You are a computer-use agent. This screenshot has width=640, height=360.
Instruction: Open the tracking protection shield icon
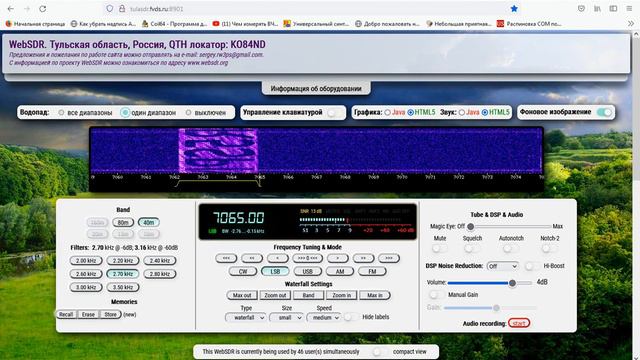coord(109,9)
